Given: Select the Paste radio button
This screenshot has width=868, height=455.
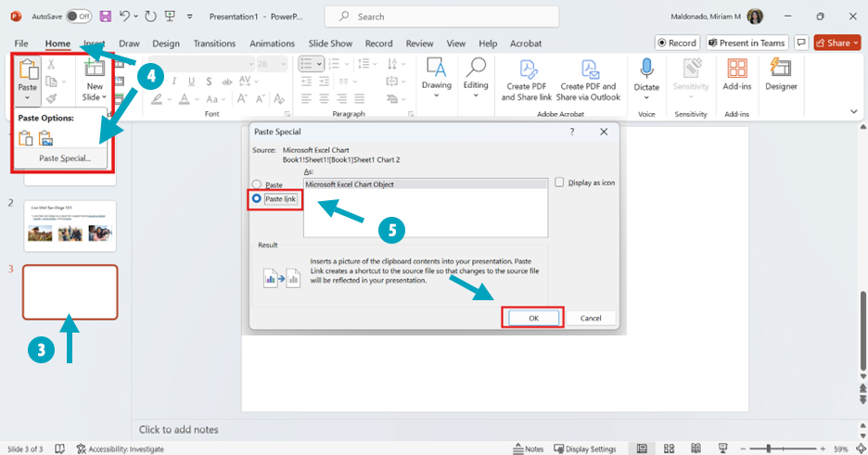Looking at the screenshot, I should coord(256,184).
